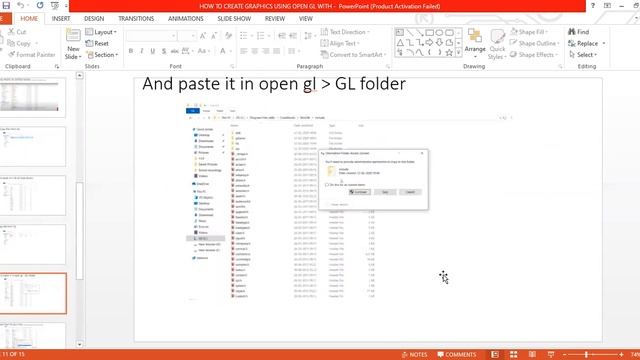Toggle Strikethrough formatting

174,51
